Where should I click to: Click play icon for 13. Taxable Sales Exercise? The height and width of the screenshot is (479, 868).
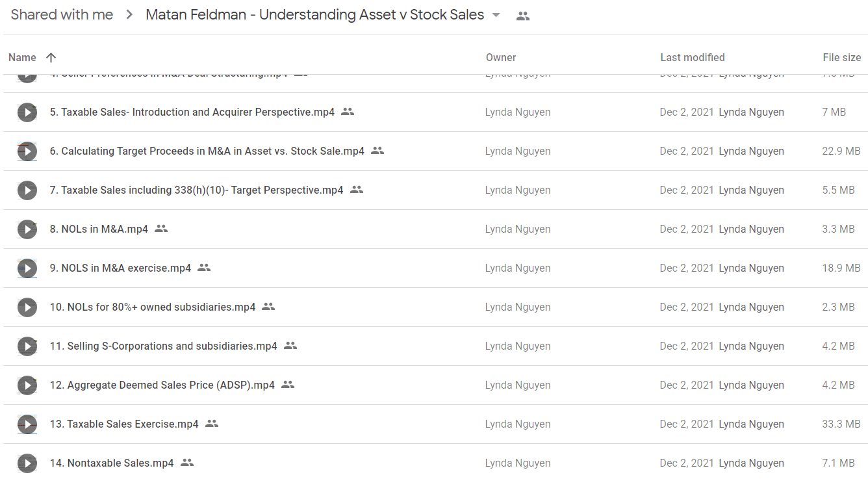(x=27, y=424)
